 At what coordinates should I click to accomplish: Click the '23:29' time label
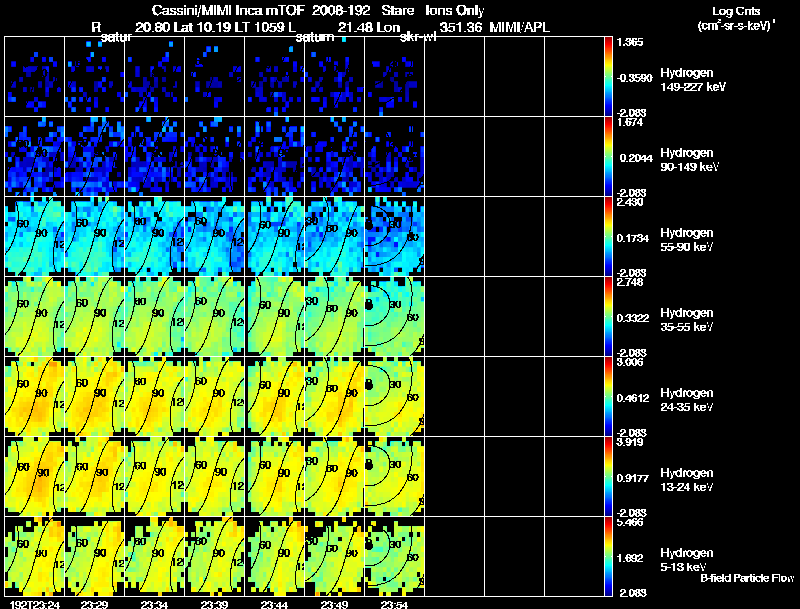[x=94, y=605]
